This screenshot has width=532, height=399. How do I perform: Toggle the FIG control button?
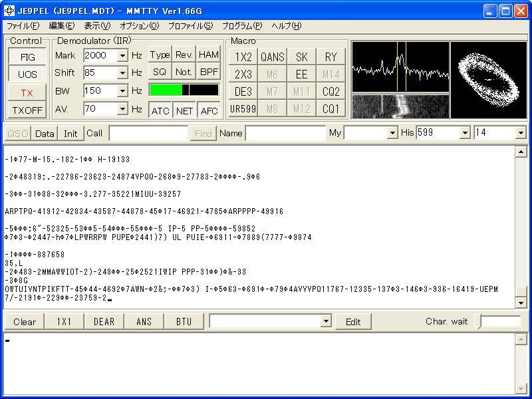tap(27, 57)
